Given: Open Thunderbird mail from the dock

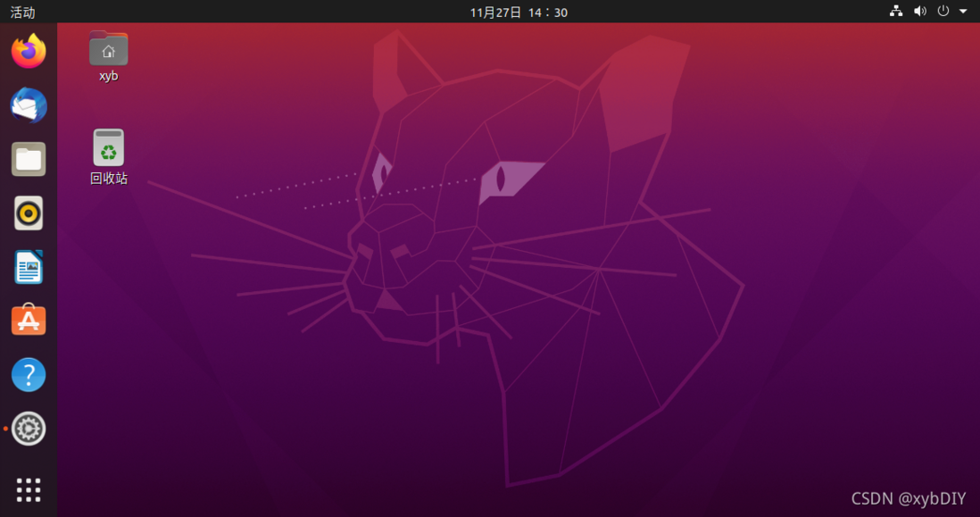Looking at the screenshot, I should 29,105.
